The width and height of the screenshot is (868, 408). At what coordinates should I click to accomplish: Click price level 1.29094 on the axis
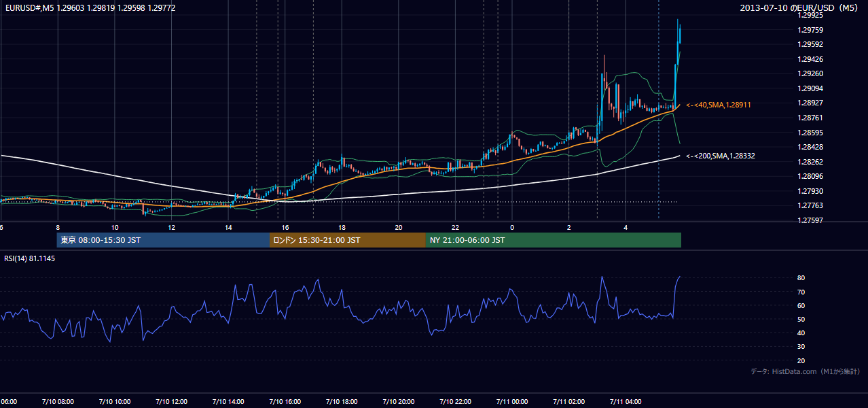[x=810, y=88]
